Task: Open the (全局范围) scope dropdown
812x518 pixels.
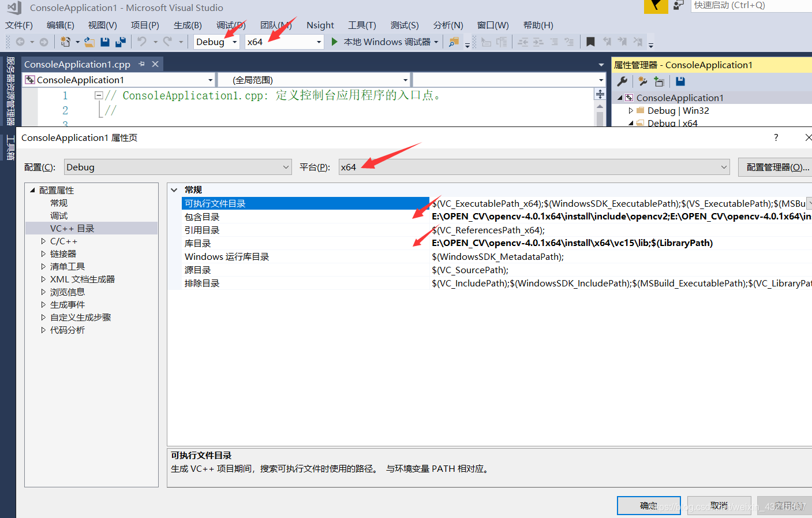Action: click(x=314, y=80)
